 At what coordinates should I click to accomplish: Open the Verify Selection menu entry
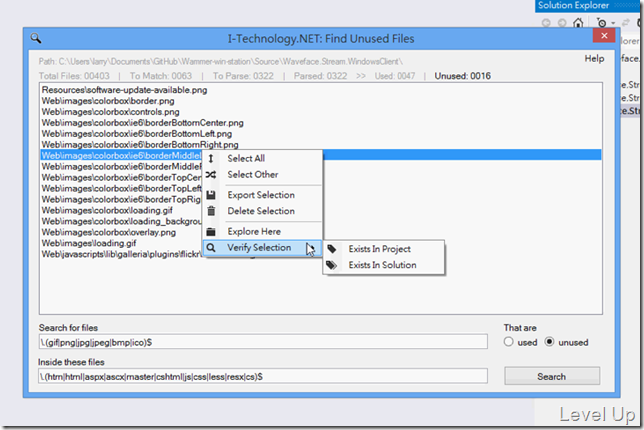[x=262, y=248]
